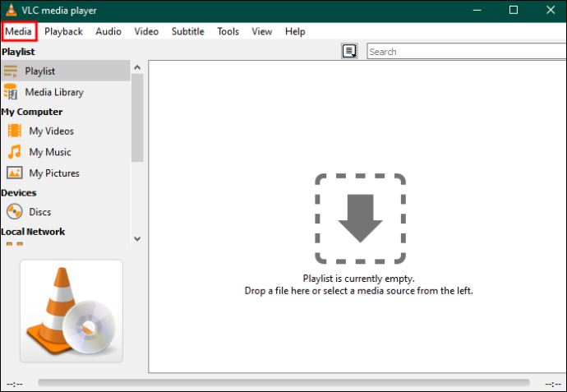Open the Video menu
Image resolution: width=567 pixels, height=392 pixels.
coord(146,31)
